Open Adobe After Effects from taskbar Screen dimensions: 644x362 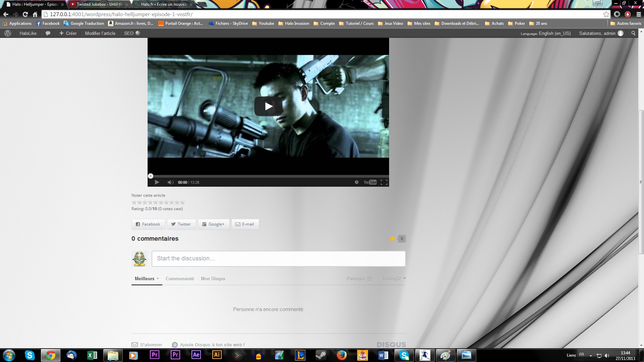coord(196,355)
